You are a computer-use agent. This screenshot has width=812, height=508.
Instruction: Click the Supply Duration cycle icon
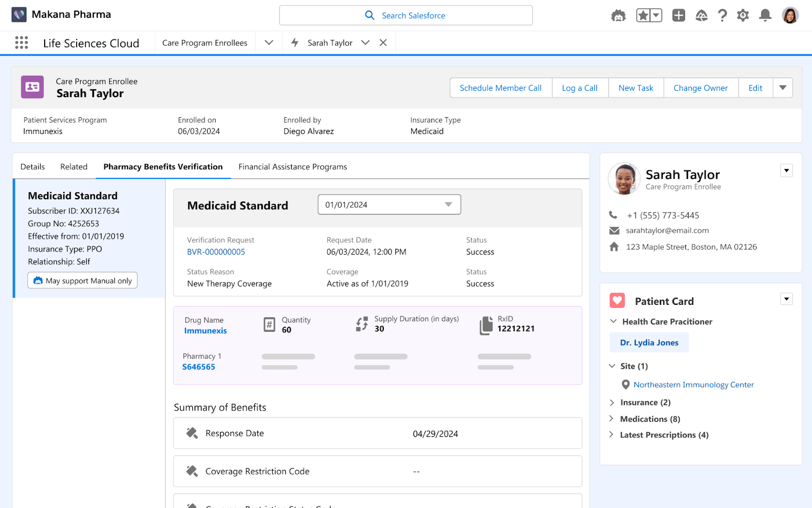362,324
